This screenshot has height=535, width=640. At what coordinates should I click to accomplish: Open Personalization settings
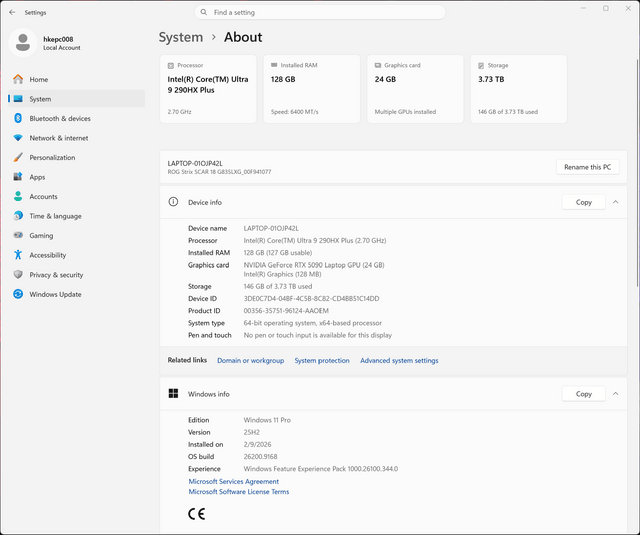pos(76,158)
